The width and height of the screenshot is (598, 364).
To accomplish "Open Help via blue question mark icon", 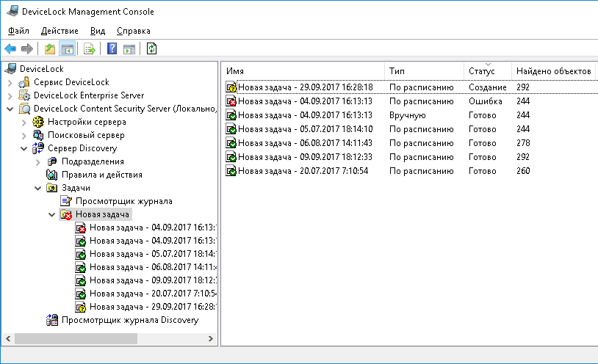I will coord(112,49).
